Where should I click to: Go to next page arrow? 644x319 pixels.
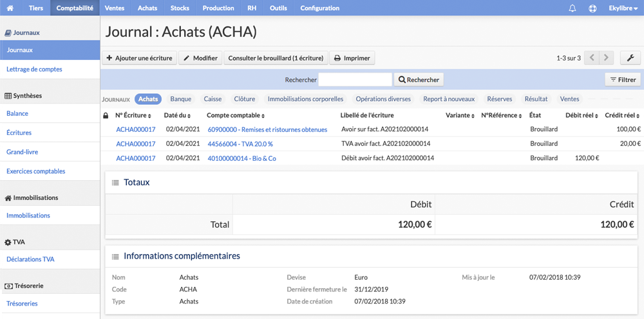tap(606, 59)
